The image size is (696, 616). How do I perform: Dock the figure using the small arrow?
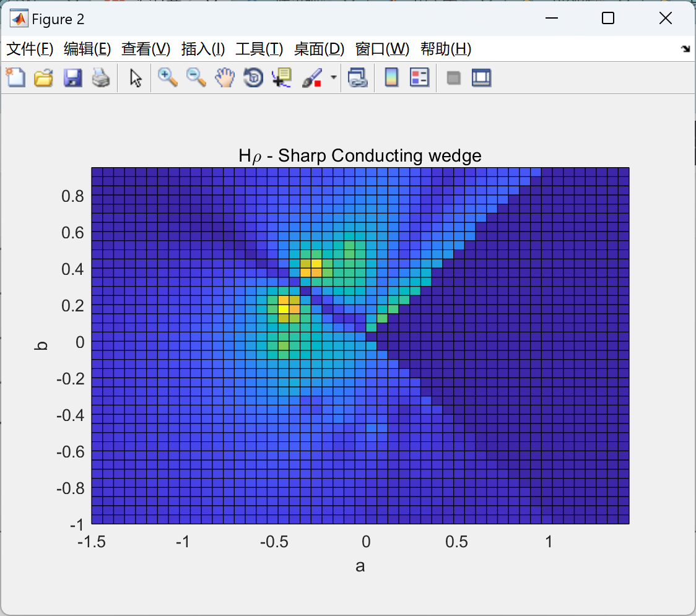(686, 49)
